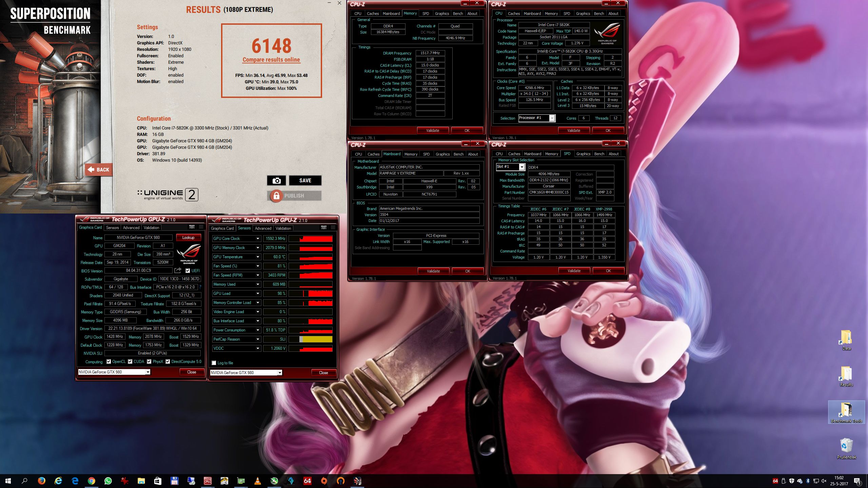Switch to Superposition benchmark taskbar icon

point(357,481)
